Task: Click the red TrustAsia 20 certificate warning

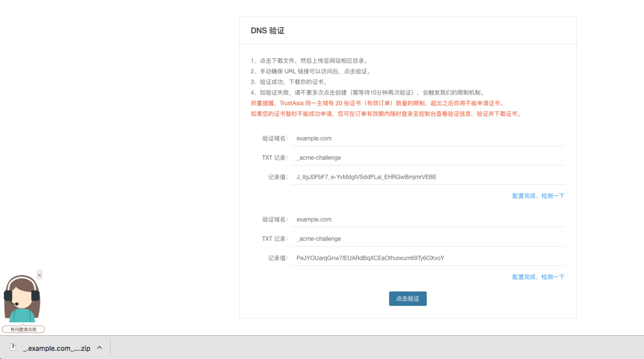Action: 378,103
